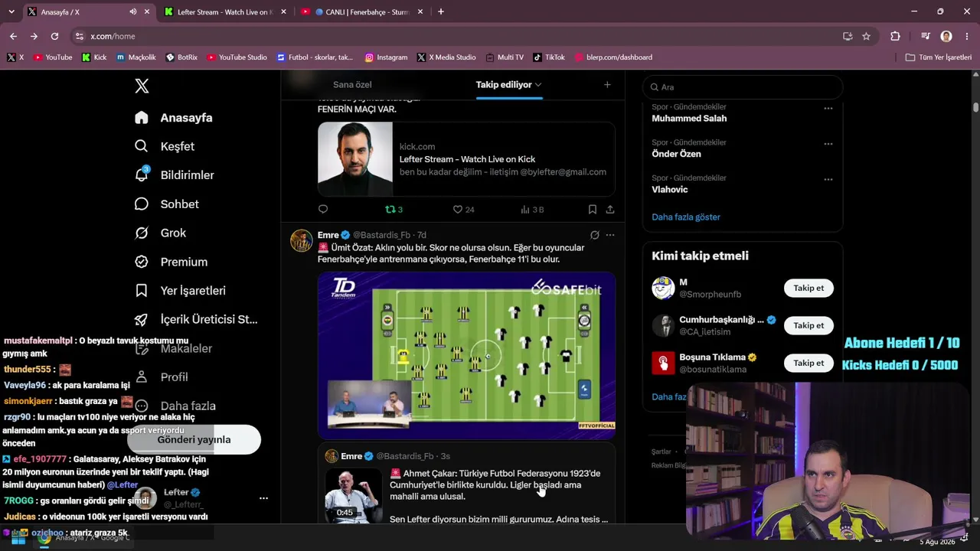
Task: Open the YouTube Studio bookmark
Action: 237,57
